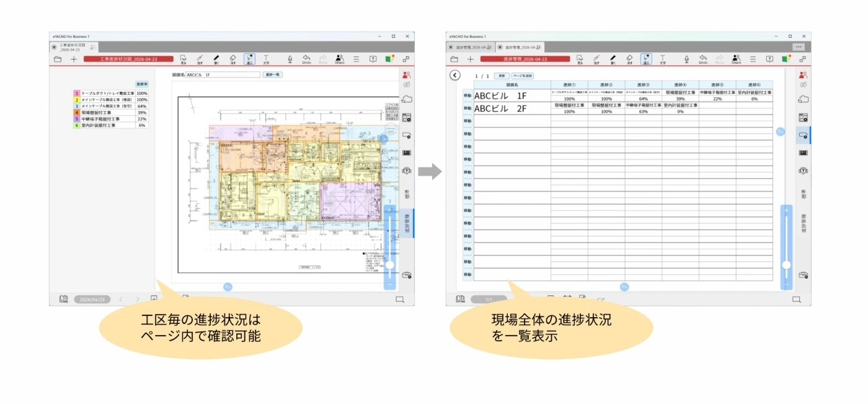Click the 図面名 field showing ABCビル 1F
Viewport: 868px width, 404px height.
[223, 74]
